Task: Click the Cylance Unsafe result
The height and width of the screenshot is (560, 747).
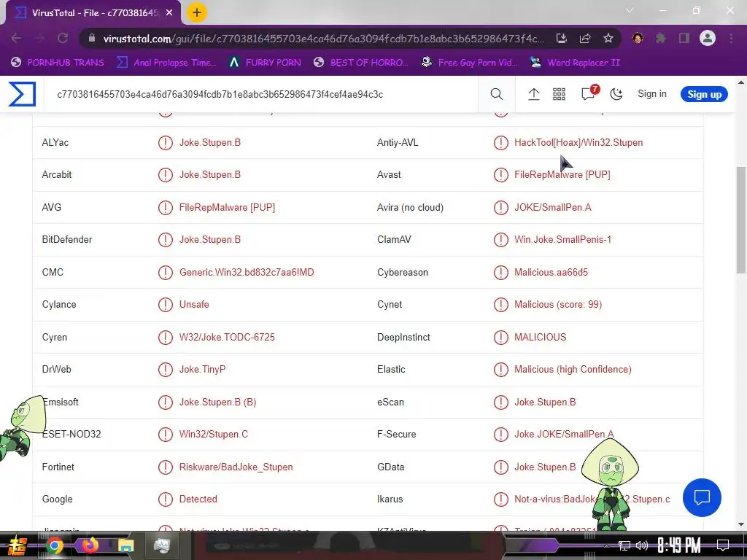Action: [x=194, y=304]
